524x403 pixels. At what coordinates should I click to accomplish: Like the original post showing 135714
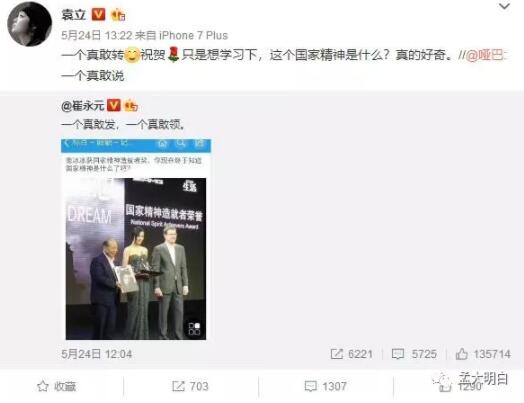coord(483,354)
